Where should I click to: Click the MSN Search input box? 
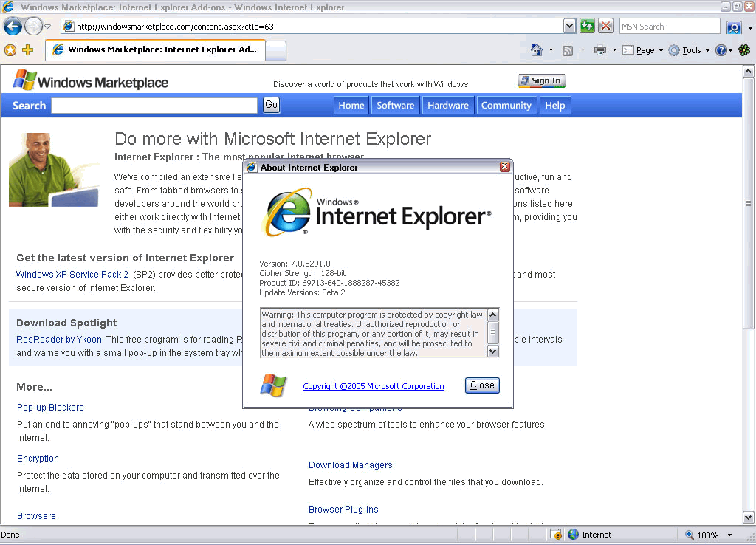(x=669, y=27)
